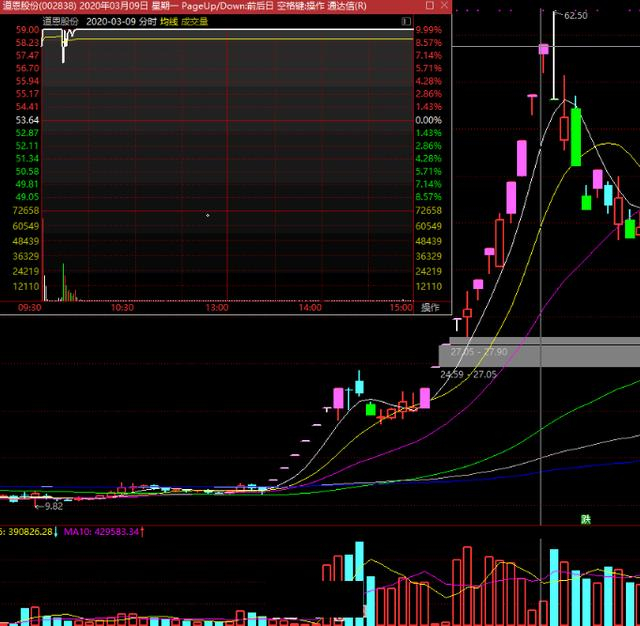Click the yellow 均线 legend label
Screen dimensions: 640x626
pos(169,22)
